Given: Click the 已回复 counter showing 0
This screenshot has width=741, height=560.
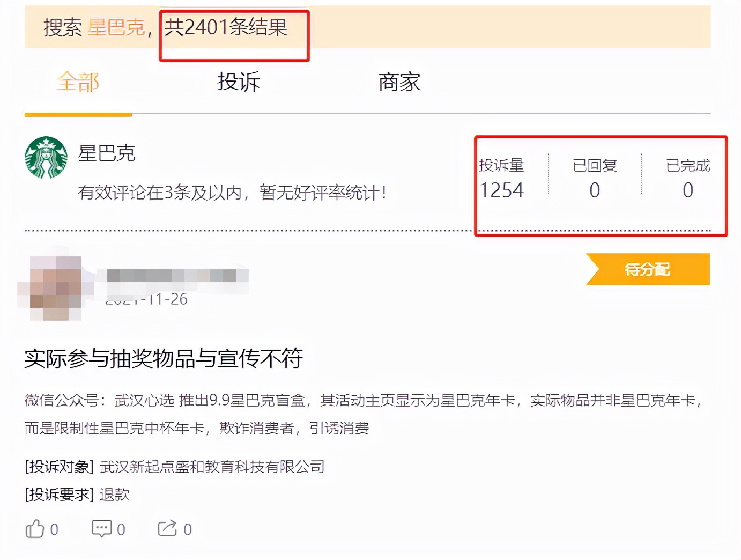Looking at the screenshot, I should 594,190.
